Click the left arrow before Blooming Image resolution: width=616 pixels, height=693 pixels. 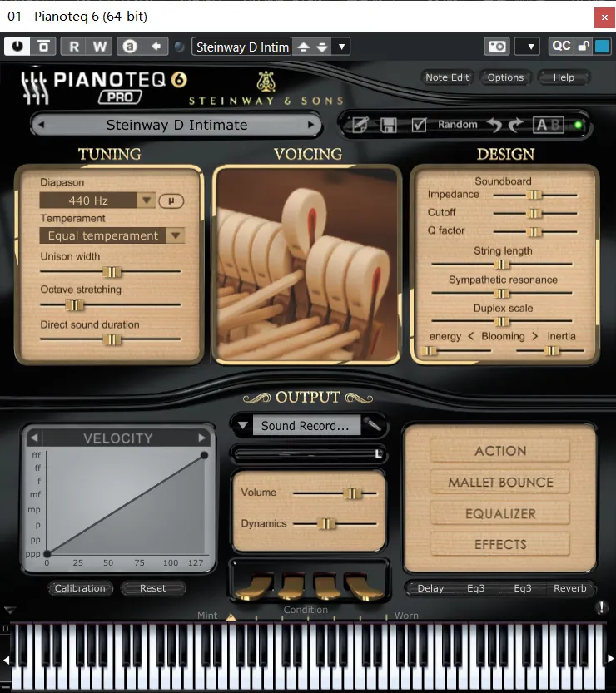tap(471, 336)
